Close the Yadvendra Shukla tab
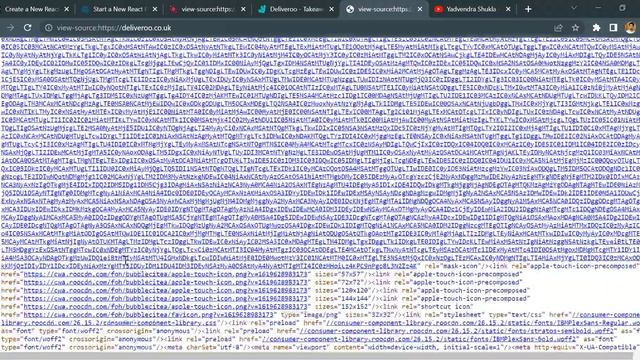The height and width of the screenshot is (360, 640). point(508,9)
